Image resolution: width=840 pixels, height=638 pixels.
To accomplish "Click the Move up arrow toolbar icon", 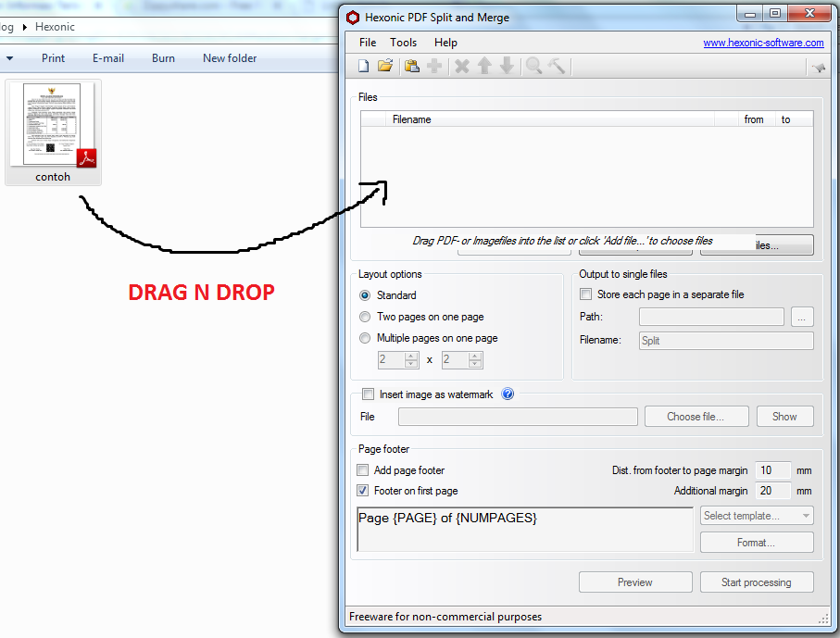I will click(484, 66).
